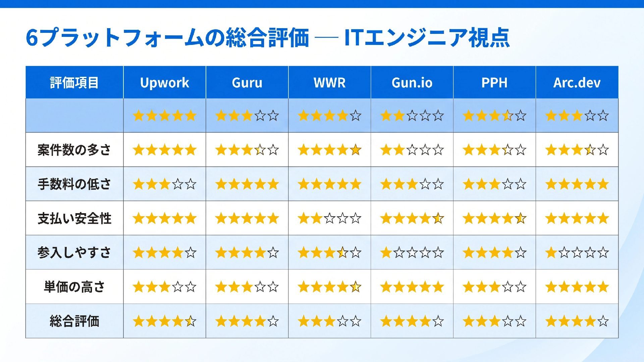Click the WWR column header
This screenshot has height=362, width=644.
pyautogui.click(x=329, y=82)
